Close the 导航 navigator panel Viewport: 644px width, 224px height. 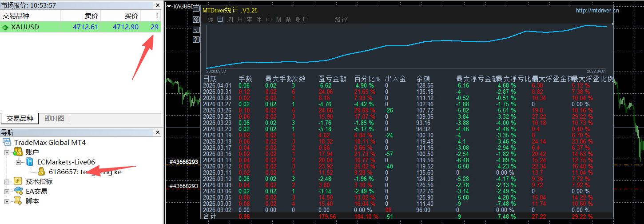point(157,132)
